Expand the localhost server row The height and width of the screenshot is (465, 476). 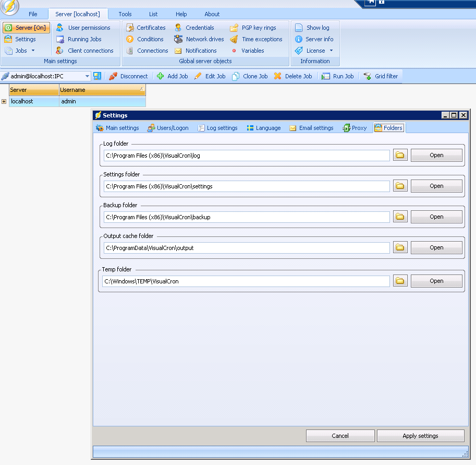click(x=4, y=101)
